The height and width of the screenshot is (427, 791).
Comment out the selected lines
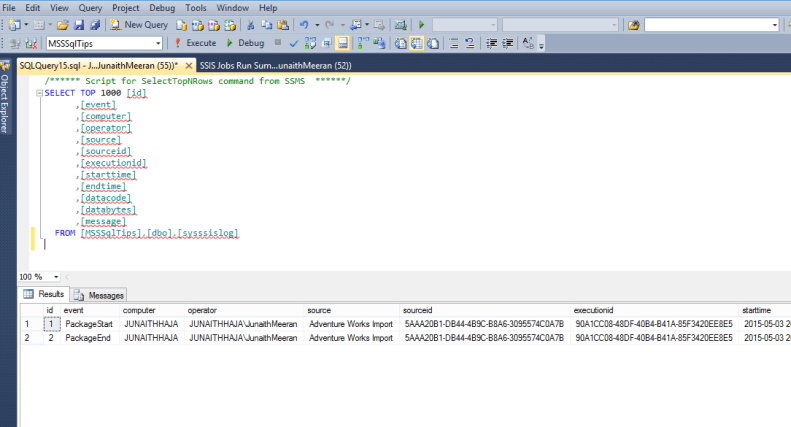(454, 43)
